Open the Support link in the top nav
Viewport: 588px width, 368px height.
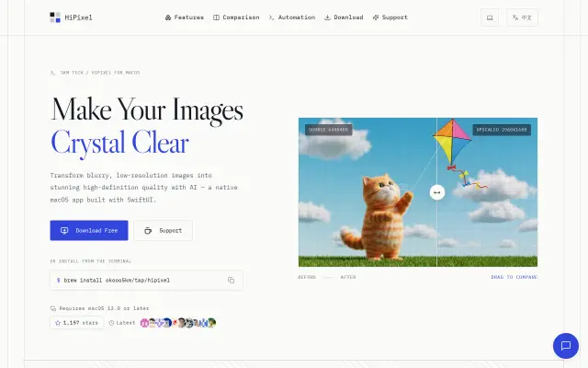point(390,17)
